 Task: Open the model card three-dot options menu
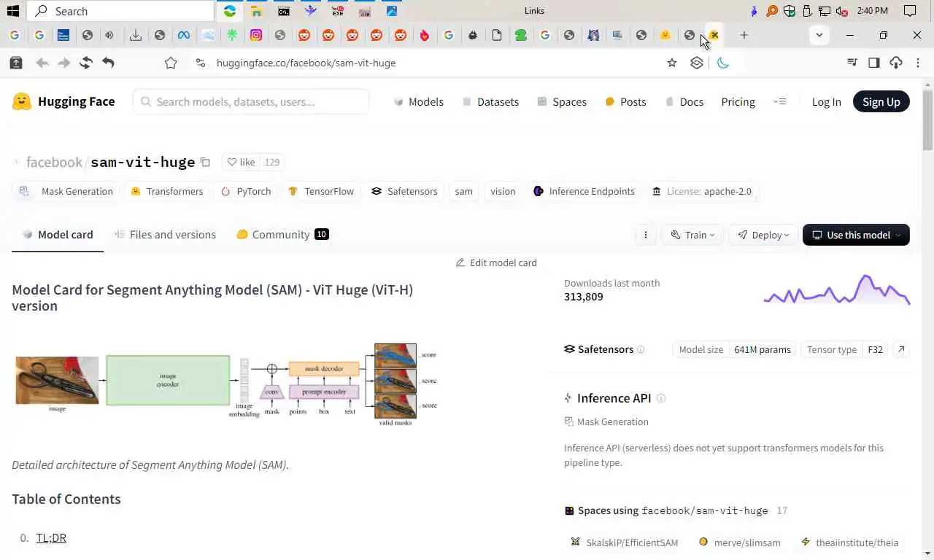tap(645, 235)
